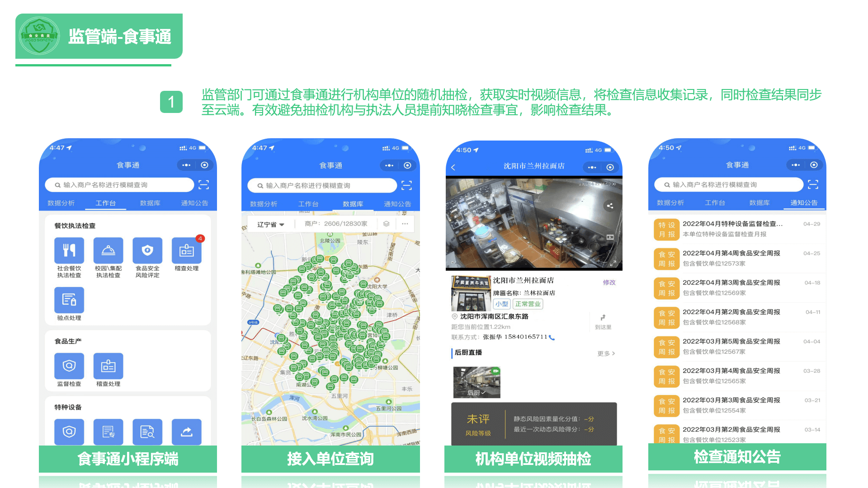
Task: Open map toolbar more-options dots
Action: point(405,224)
